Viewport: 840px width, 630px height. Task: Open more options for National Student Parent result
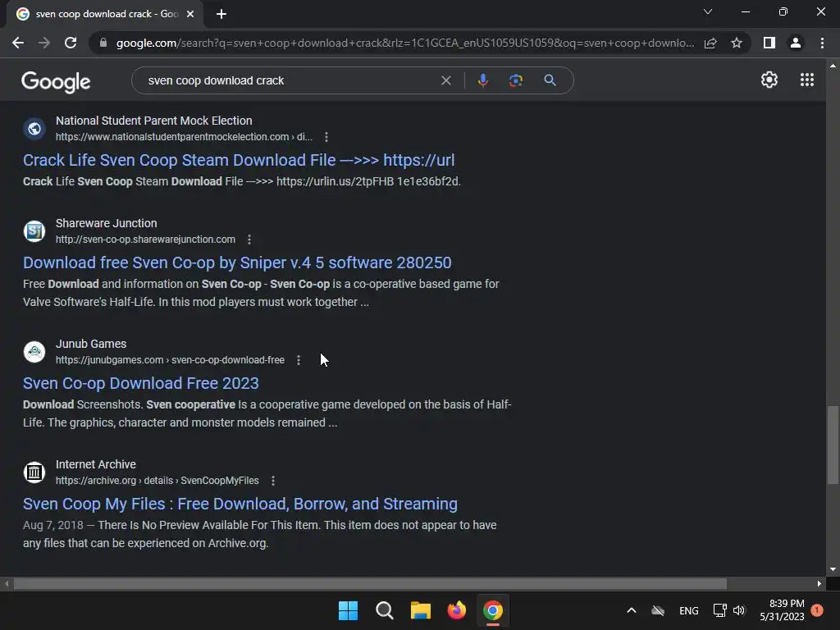tap(326, 137)
